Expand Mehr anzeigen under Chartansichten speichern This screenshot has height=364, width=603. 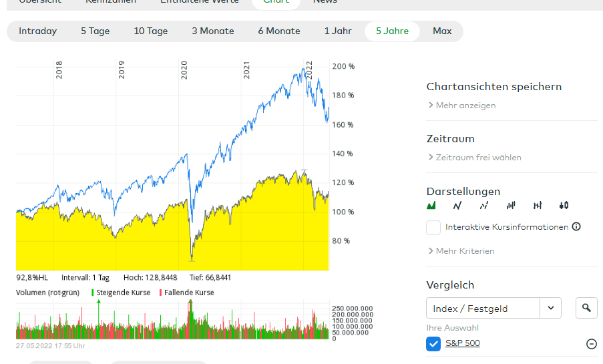coord(462,106)
